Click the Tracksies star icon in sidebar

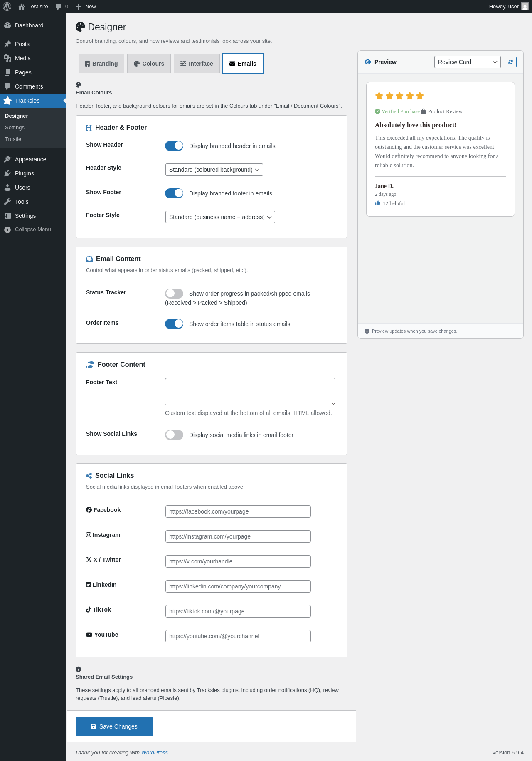7,101
